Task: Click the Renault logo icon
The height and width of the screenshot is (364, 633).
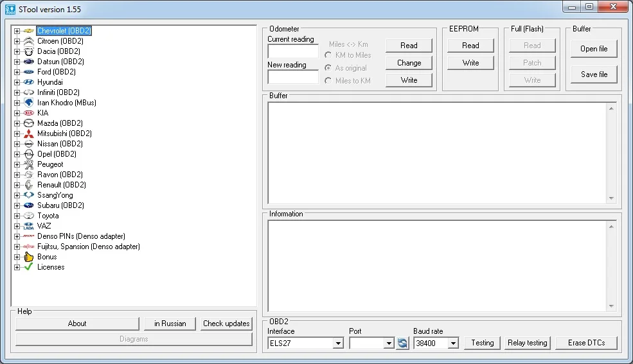Action: pos(29,185)
